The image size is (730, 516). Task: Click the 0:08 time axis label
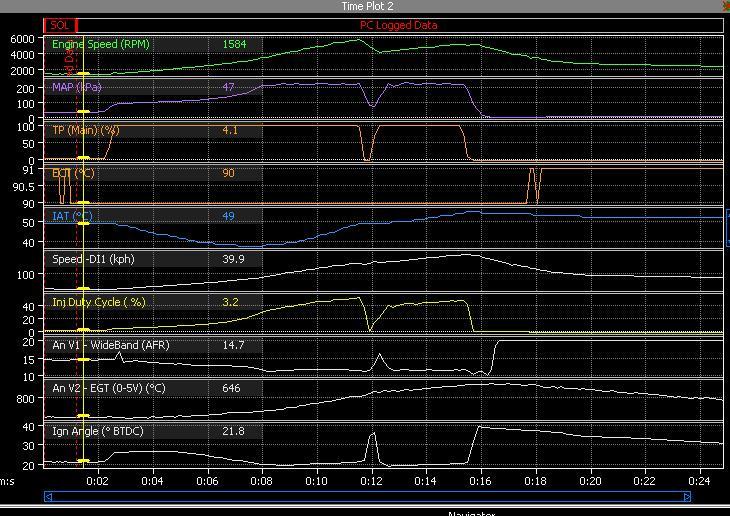click(261, 481)
